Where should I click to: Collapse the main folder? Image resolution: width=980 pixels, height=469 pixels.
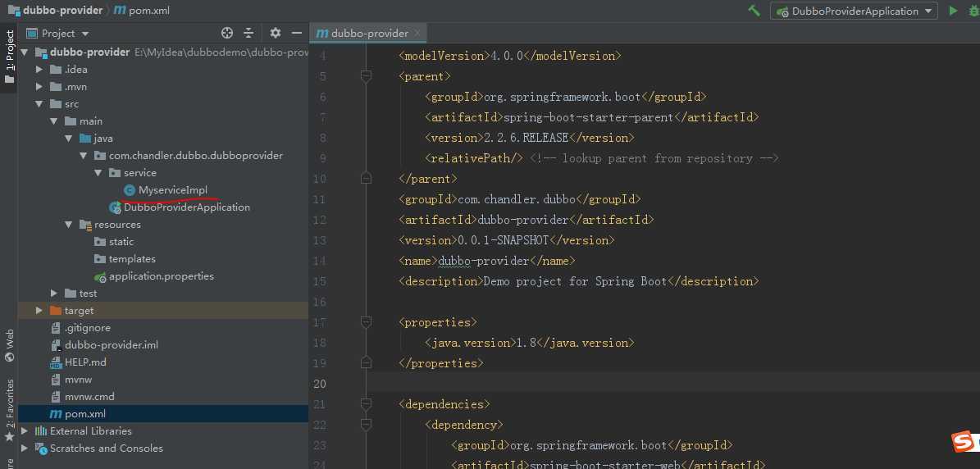tap(54, 121)
